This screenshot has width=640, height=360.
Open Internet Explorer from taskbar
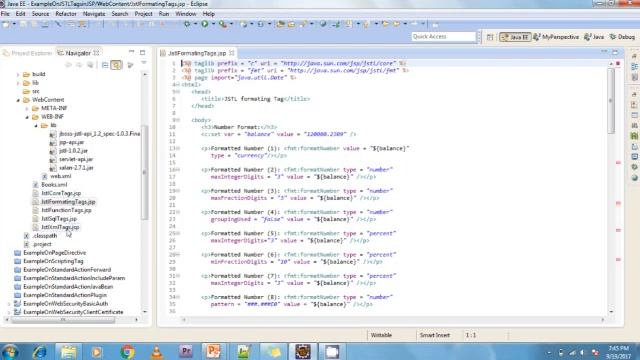point(40,351)
